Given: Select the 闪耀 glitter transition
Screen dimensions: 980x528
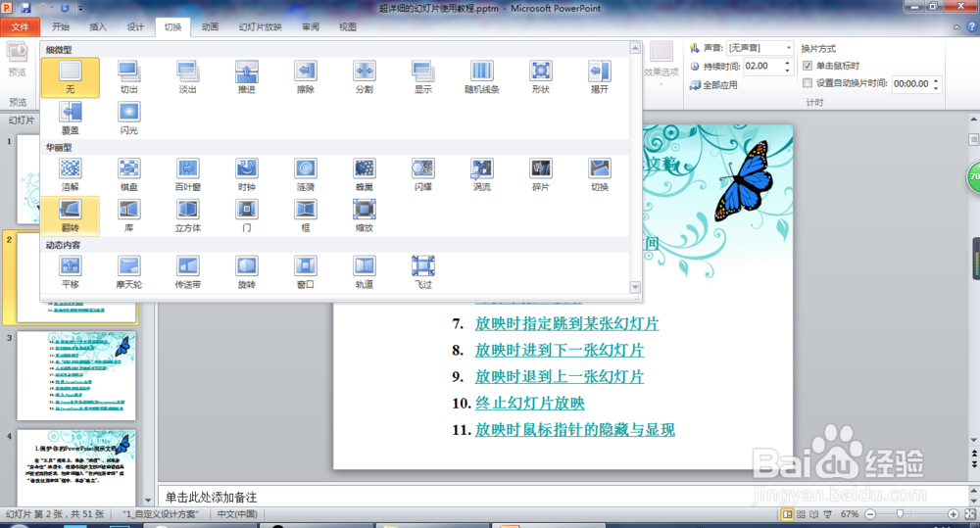Looking at the screenshot, I should pyautogui.click(x=422, y=175).
